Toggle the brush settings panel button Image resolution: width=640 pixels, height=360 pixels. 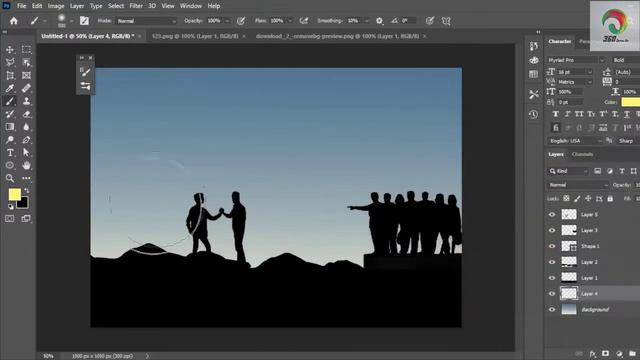click(84, 21)
